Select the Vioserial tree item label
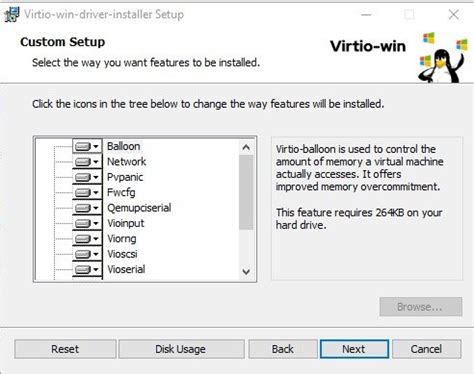 point(126,269)
